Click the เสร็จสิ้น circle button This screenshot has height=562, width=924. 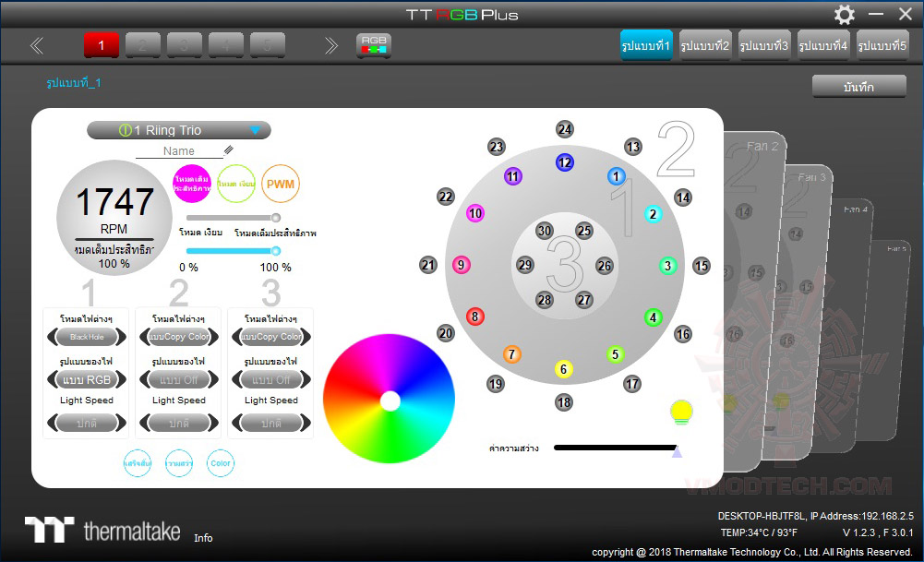click(x=138, y=463)
